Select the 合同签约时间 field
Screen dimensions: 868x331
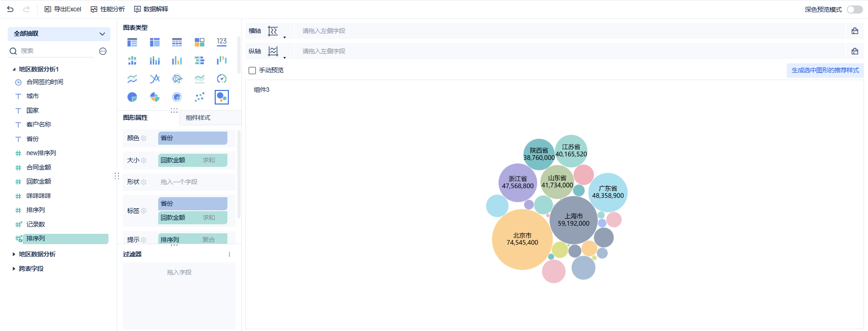pos(45,82)
